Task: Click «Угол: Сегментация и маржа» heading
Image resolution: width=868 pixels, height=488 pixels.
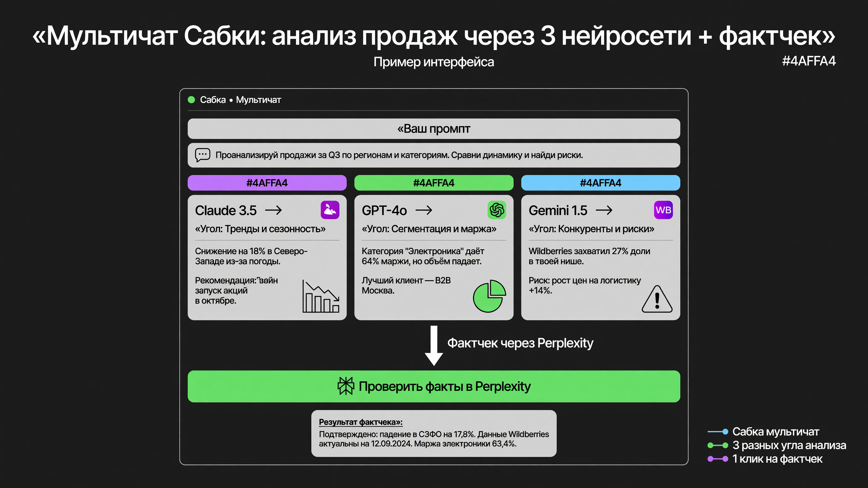Action: (x=429, y=229)
